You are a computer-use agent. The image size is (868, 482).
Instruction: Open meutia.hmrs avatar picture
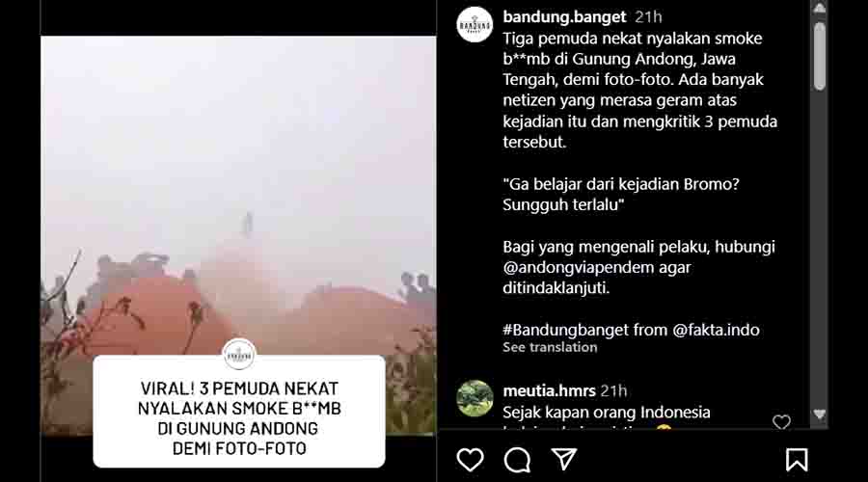(475, 398)
